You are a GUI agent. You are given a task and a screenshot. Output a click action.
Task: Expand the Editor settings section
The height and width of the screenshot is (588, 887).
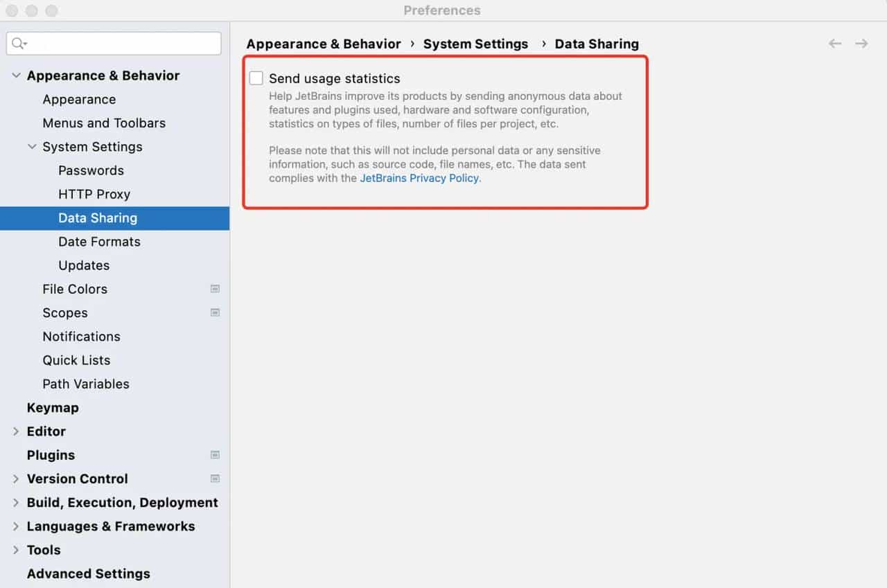(x=15, y=431)
